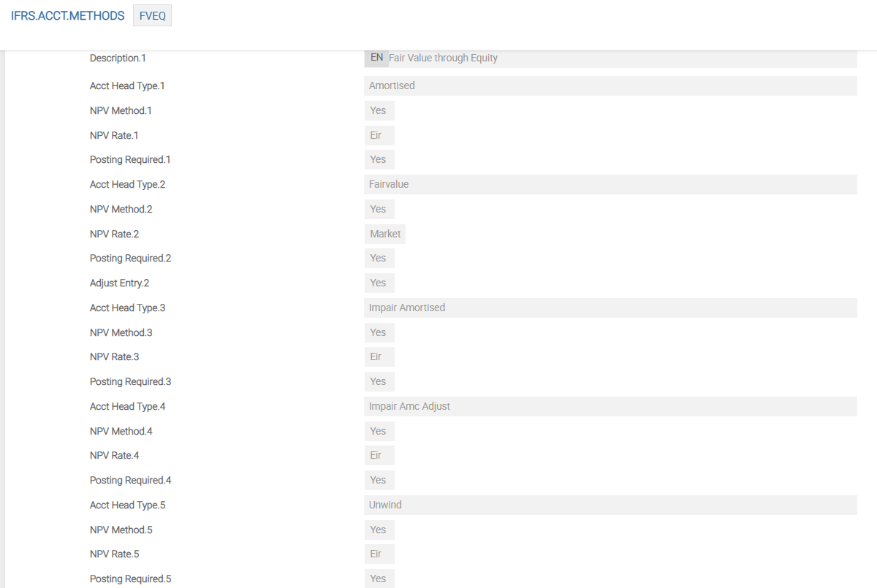This screenshot has height=588, width=877.
Task: Select the Yes value of NPV Method.2
Action: (x=379, y=209)
